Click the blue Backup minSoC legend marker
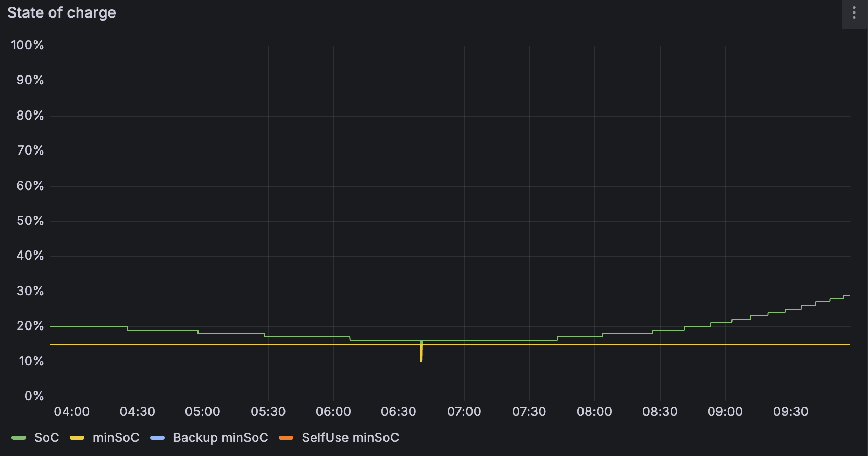 coord(157,438)
